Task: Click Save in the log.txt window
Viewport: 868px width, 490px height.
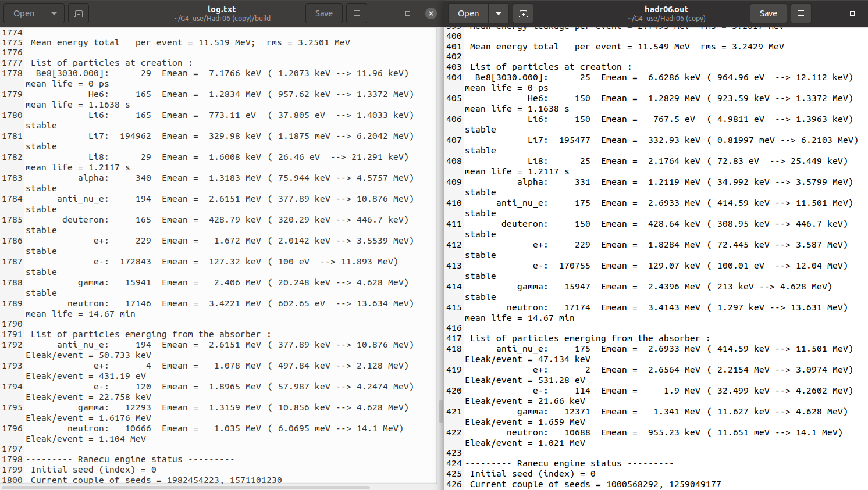Action: (323, 13)
